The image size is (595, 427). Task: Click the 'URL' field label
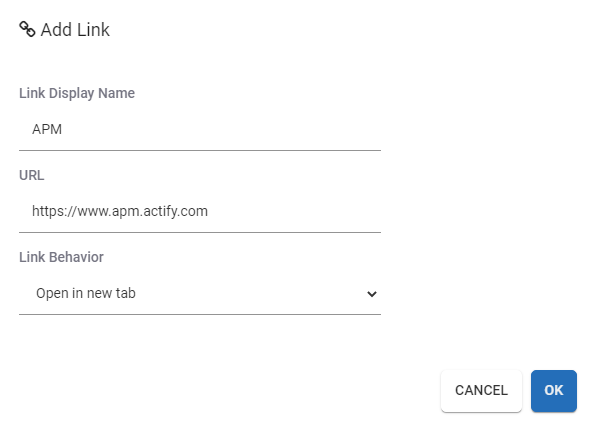31,175
